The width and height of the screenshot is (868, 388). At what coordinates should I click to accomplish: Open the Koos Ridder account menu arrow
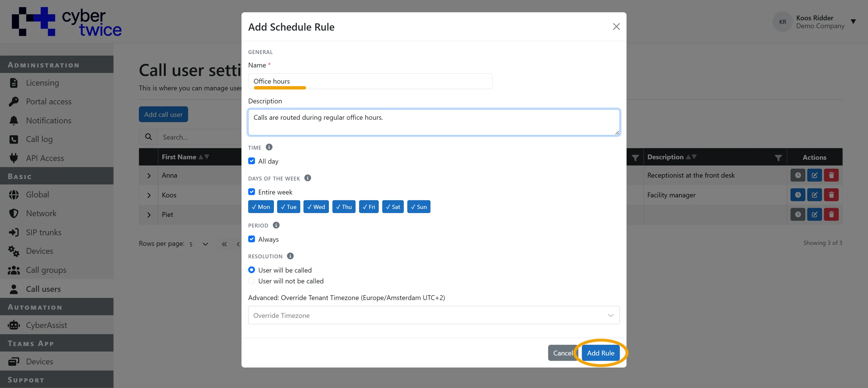pos(853,21)
